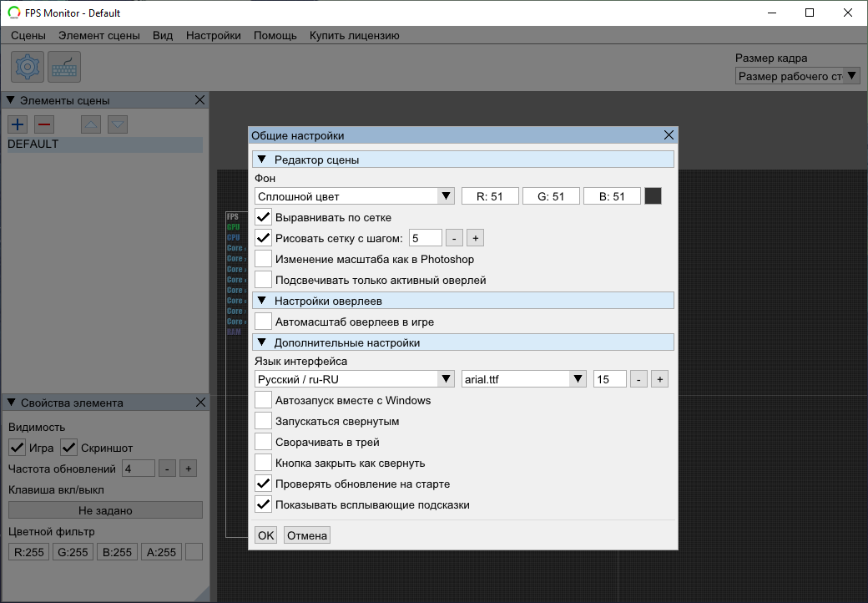Decrease font size with minus button
Viewport: 868px width, 603px height.
point(638,379)
